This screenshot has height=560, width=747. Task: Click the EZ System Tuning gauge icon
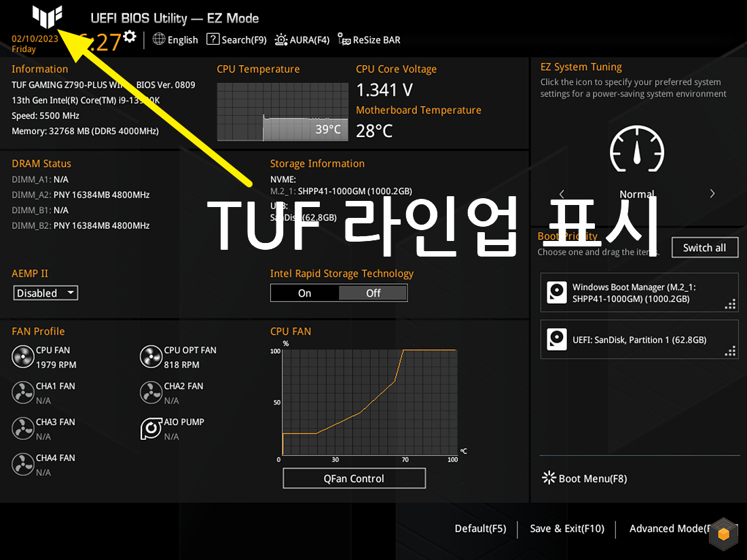pyautogui.click(x=636, y=150)
